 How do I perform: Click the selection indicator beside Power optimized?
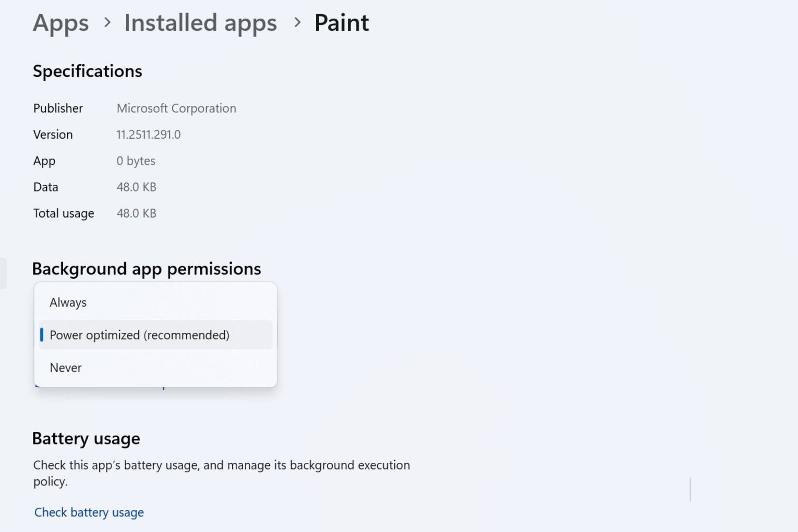click(x=43, y=335)
